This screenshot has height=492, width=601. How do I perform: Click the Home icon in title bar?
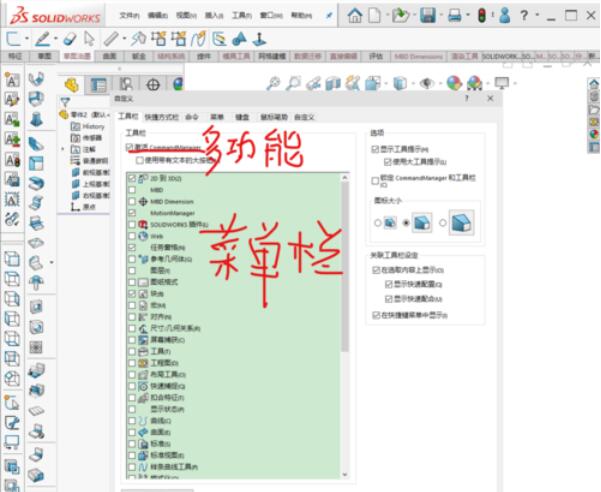[355, 16]
